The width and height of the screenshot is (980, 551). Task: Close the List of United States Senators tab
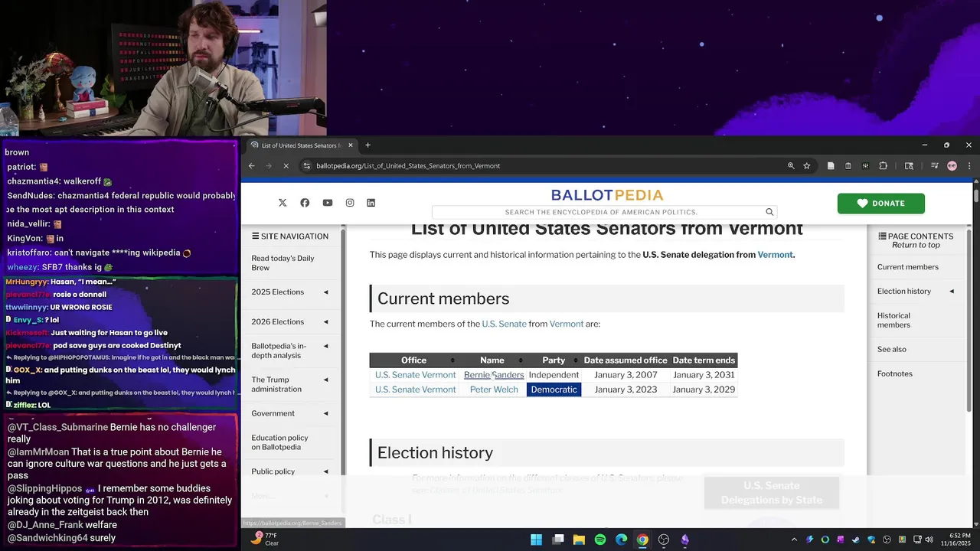tap(351, 145)
